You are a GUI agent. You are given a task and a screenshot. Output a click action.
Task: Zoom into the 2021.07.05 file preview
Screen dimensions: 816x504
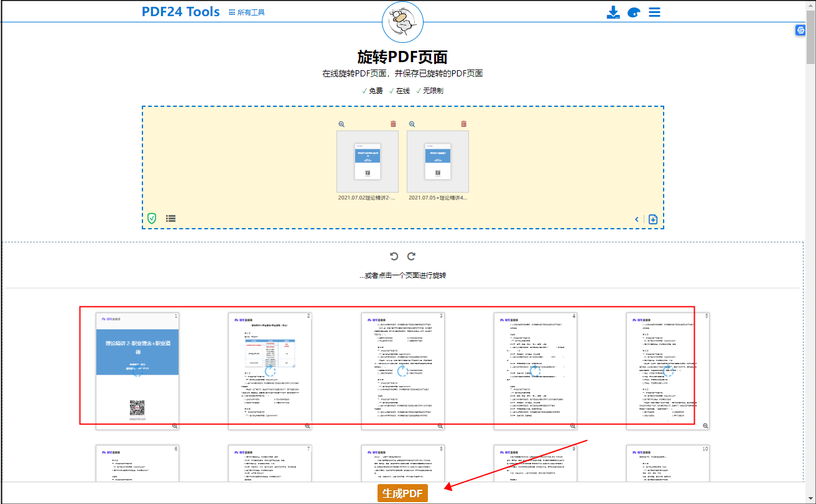click(412, 124)
